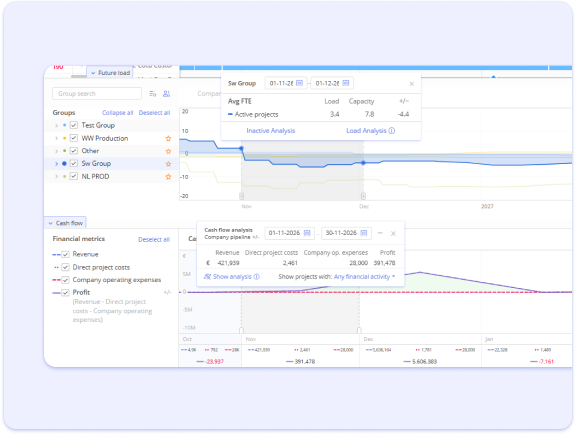576x435 pixels.
Task: Uncheck Company operating expenses checkbox
Action: (65, 280)
